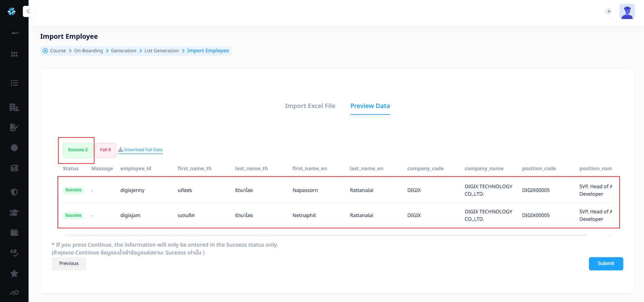This screenshot has width=644, height=302.
Task: Collapse the sidebar with double-chevron button
Action: pyautogui.click(x=29, y=12)
